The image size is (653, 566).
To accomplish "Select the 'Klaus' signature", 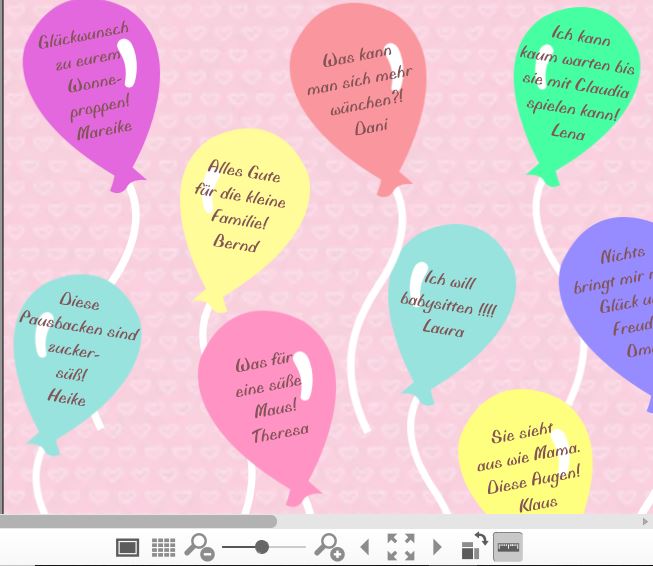I will [538, 504].
